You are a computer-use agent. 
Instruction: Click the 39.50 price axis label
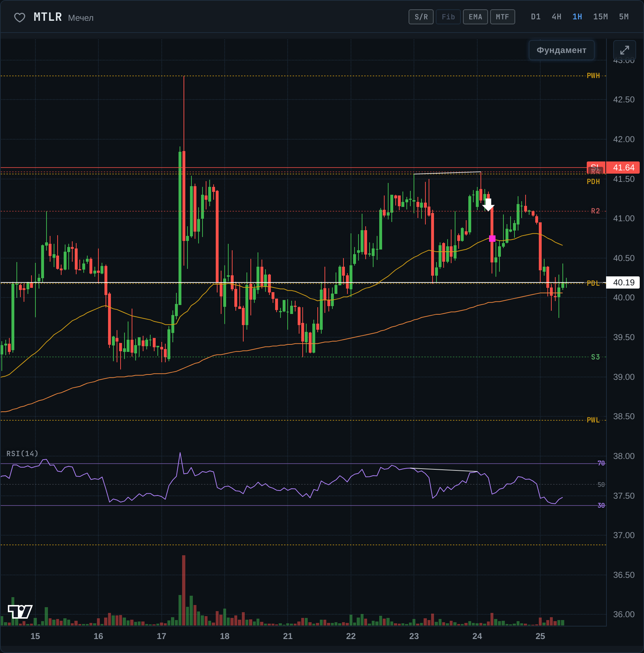624,337
